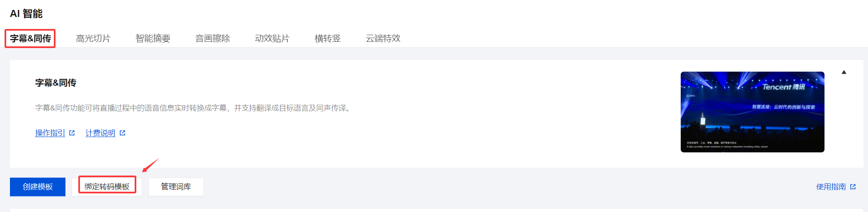This screenshot has width=868, height=212.
Task: Click the 创建模板 button
Action: pyautogui.click(x=38, y=187)
